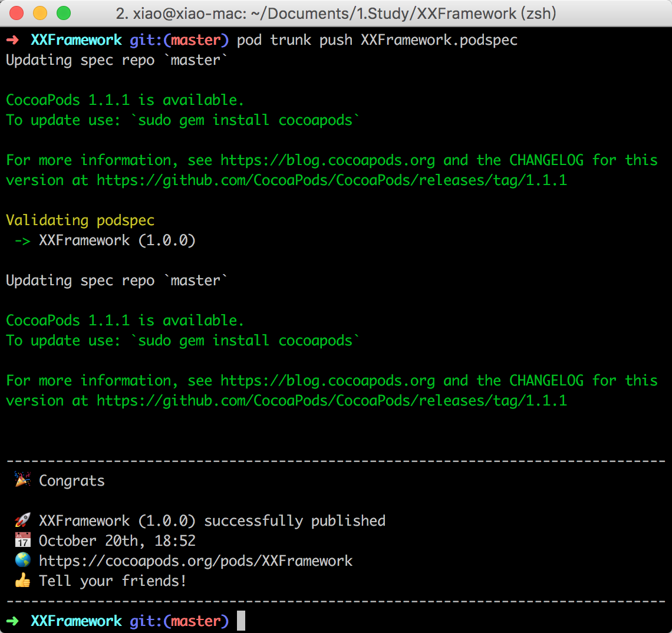Click the rocket emoji beside successfully published
Image resolution: width=672 pixels, height=633 pixels.
pos(23,520)
